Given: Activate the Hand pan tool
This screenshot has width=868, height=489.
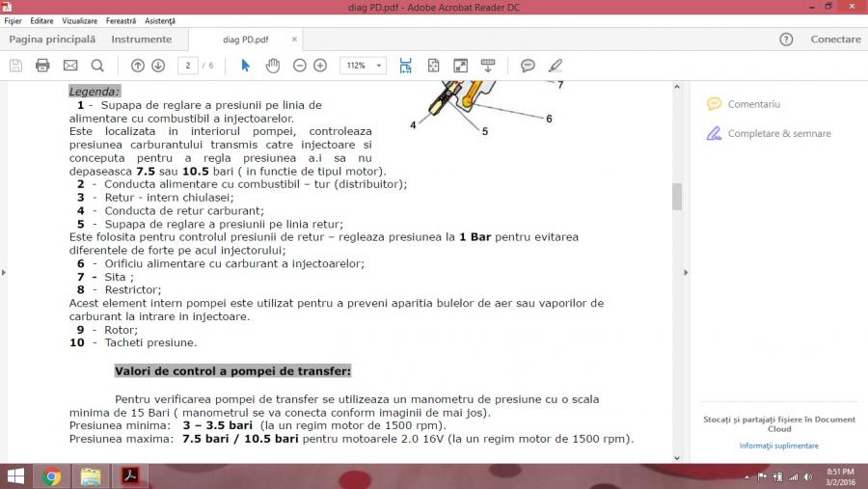Looking at the screenshot, I should (x=273, y=66).
